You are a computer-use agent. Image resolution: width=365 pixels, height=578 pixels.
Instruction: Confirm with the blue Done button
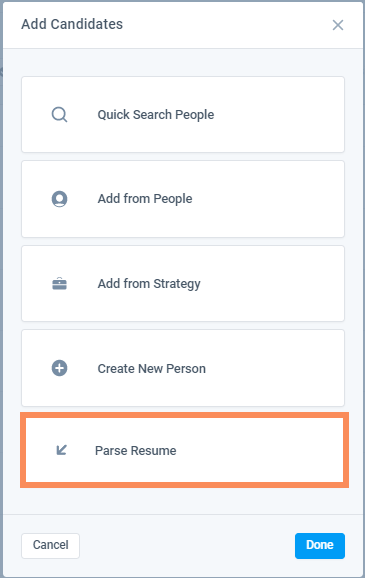point(320,546)
